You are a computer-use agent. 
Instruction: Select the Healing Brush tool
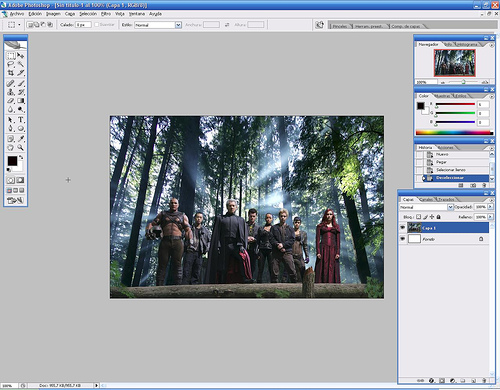tap(11, 83)
